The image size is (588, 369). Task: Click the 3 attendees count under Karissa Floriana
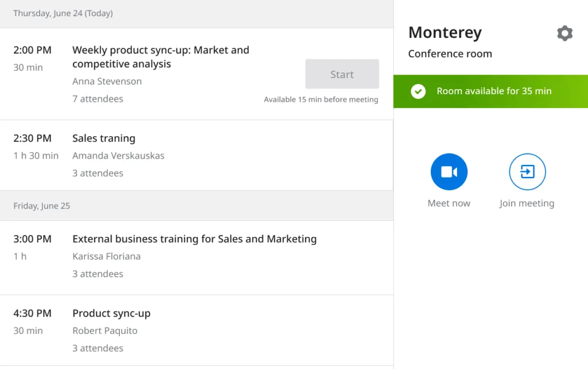point(98,274)
